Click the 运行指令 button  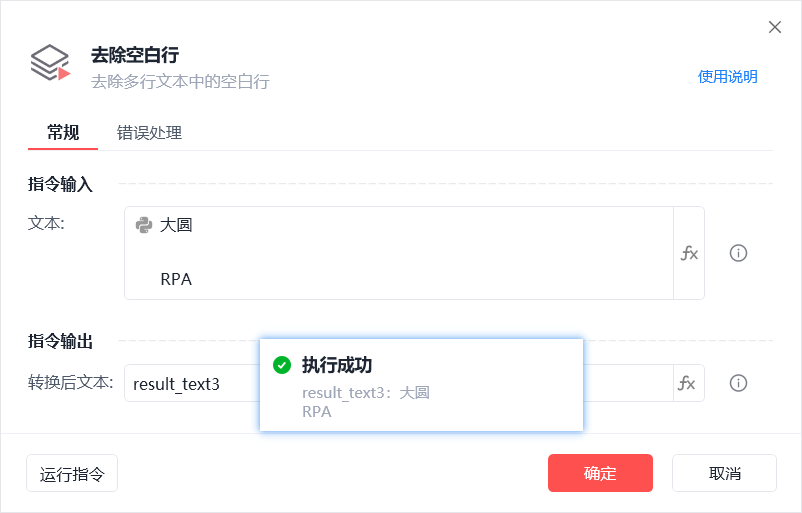point(72,473)
